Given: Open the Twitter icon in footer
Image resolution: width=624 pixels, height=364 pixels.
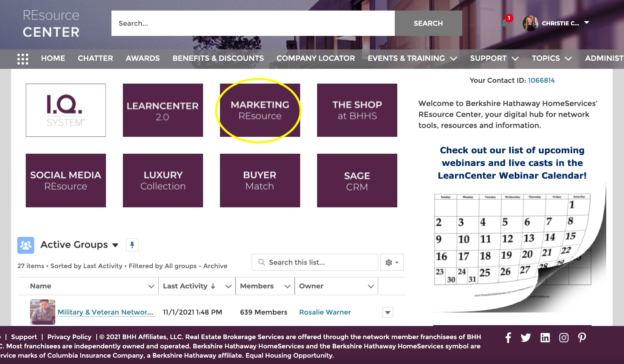Looking at the screenshot, I should (x=526, y=337).
